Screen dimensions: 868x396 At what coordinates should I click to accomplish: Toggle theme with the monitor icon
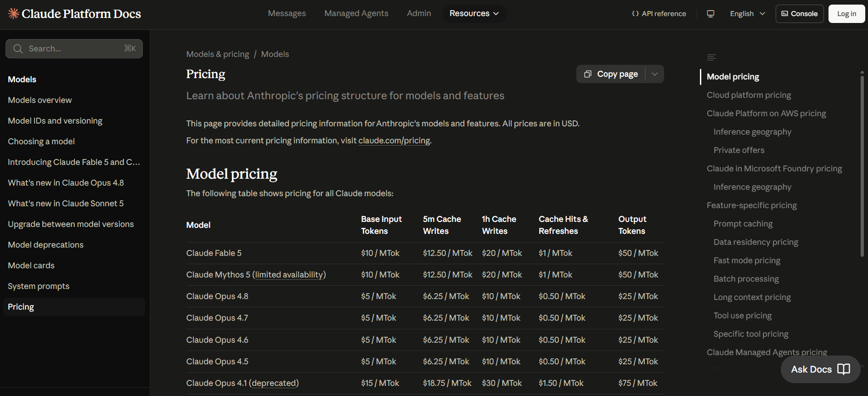pos(710,14)
